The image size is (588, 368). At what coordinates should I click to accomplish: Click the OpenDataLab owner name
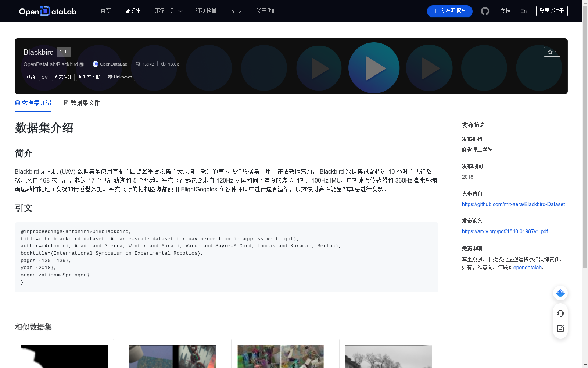point(114,64)
